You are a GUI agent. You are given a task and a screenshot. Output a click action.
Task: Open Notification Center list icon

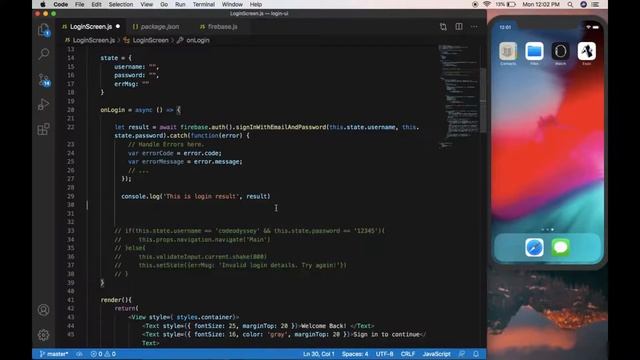(x=596, y=4)
